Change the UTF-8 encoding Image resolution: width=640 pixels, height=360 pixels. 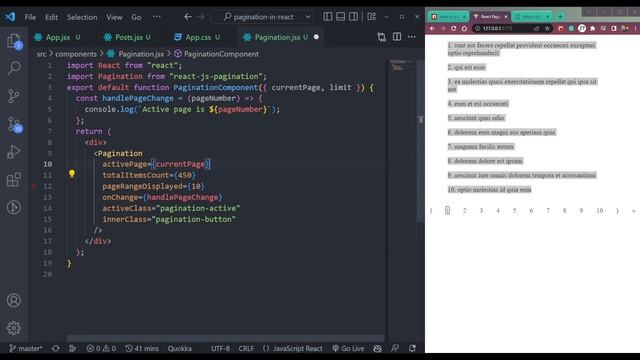[x=220, y=348]
